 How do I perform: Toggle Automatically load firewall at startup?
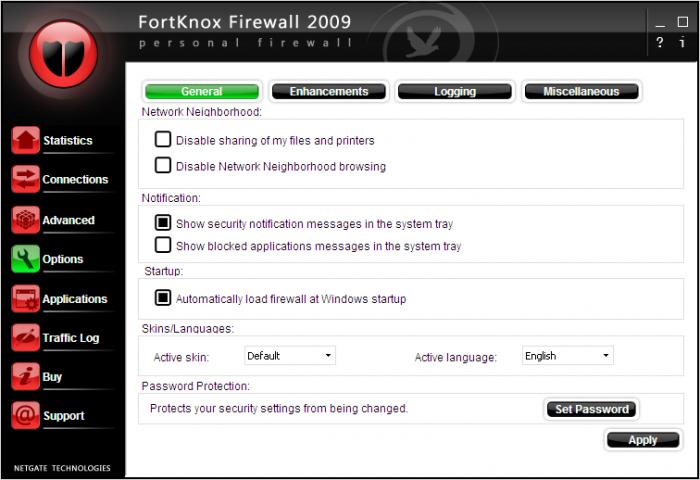click(x=162, y=298)
